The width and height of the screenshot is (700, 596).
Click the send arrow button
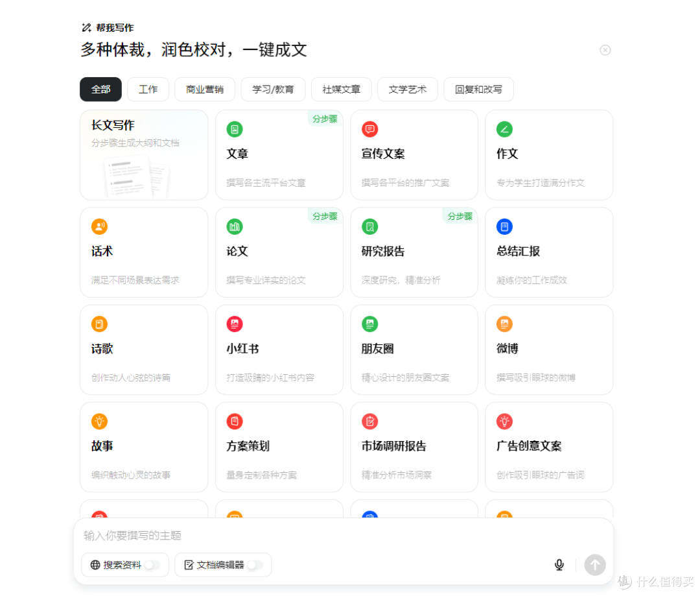point(595,565)
